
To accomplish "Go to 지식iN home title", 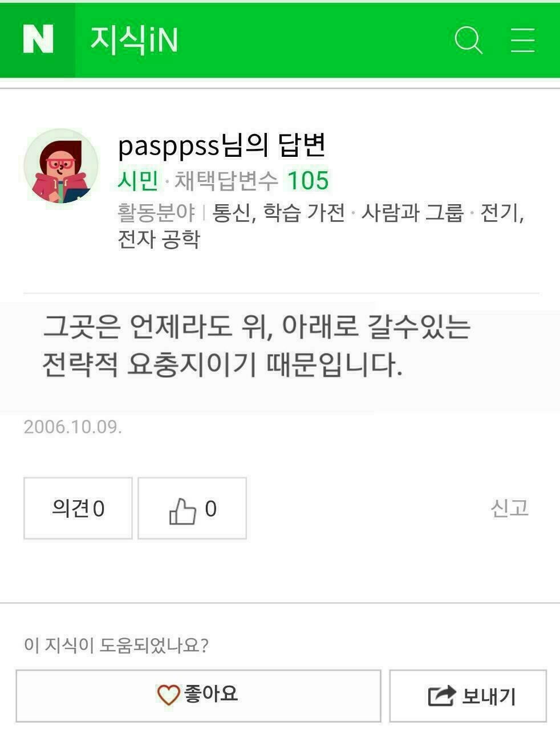I will coord(134,39).
